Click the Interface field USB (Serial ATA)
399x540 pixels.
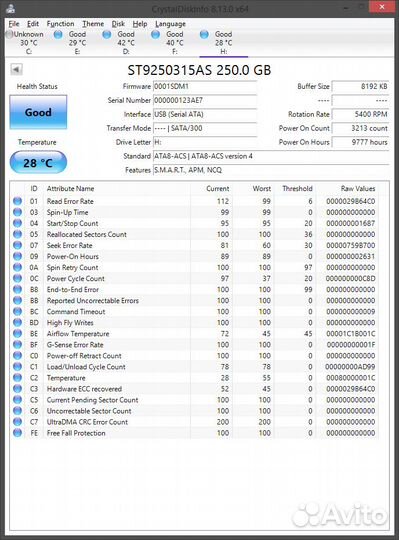pyautogui.click(x=205, y=114)
